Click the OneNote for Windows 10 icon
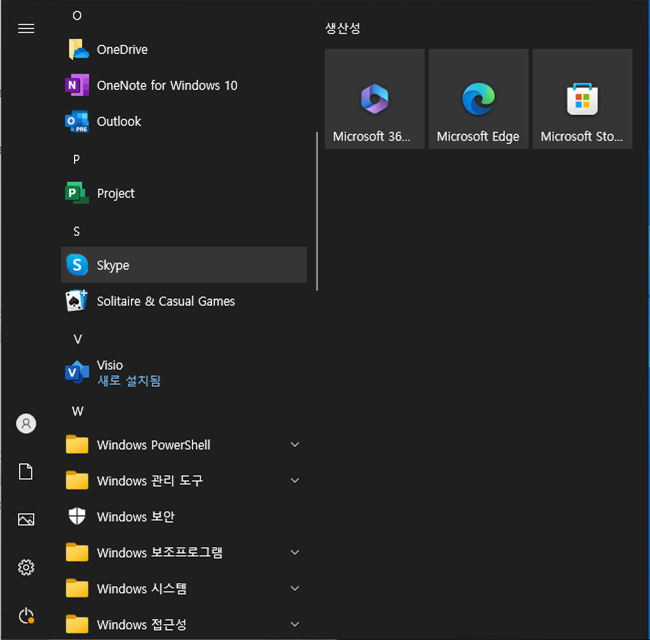The height and width of the screenshot is (640, 650). point(77,85)
